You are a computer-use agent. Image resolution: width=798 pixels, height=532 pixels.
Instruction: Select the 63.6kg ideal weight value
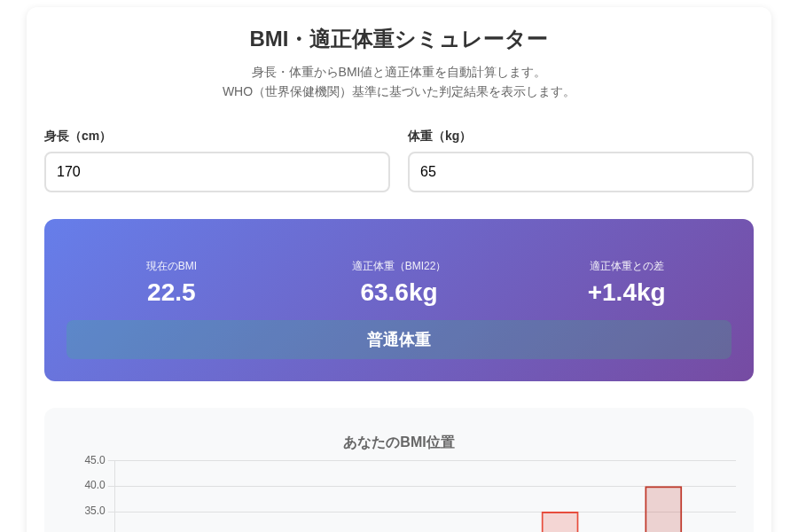[x=398, y=293]
